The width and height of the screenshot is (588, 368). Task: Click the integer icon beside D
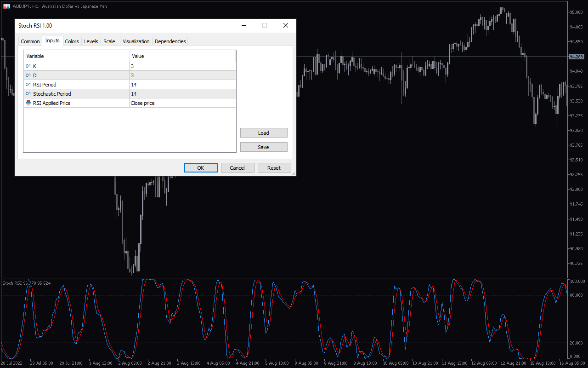(28, 75)
